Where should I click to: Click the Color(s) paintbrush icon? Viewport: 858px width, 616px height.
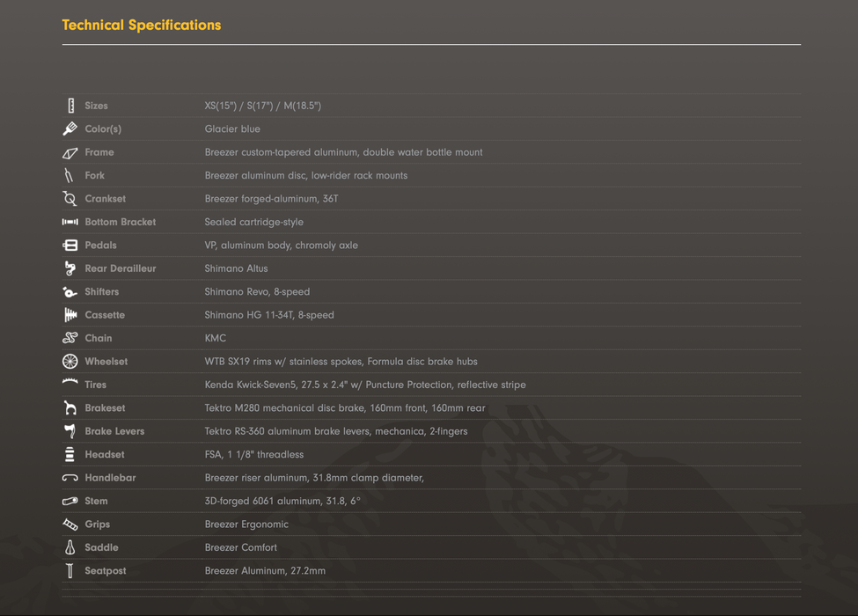click(70, 128)
